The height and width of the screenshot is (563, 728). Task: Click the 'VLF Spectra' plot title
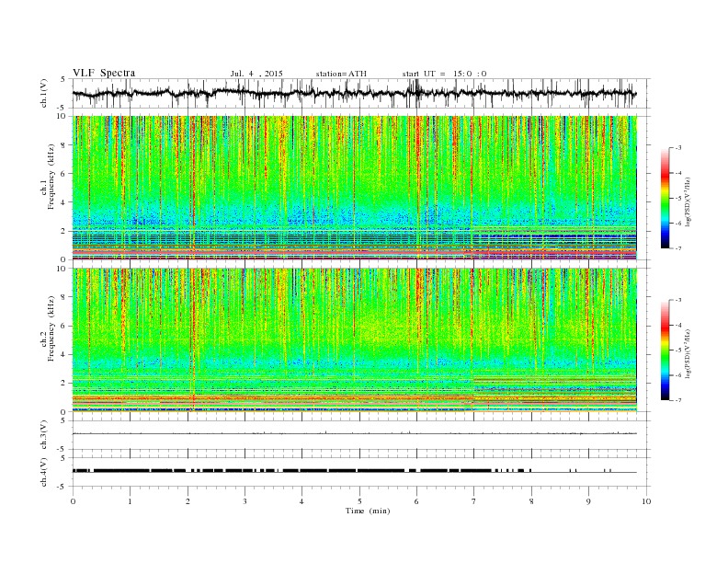pyautogui.click(x=104, y=73)
